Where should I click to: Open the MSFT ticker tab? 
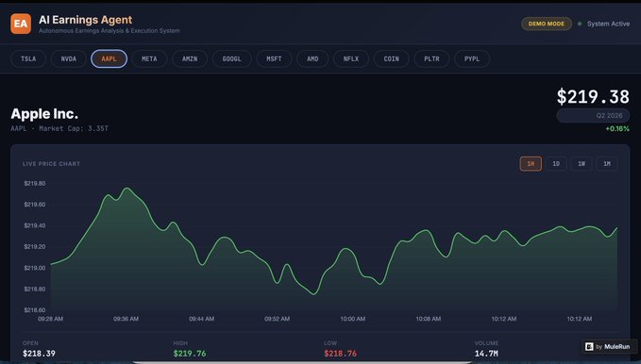click(274, 58)
